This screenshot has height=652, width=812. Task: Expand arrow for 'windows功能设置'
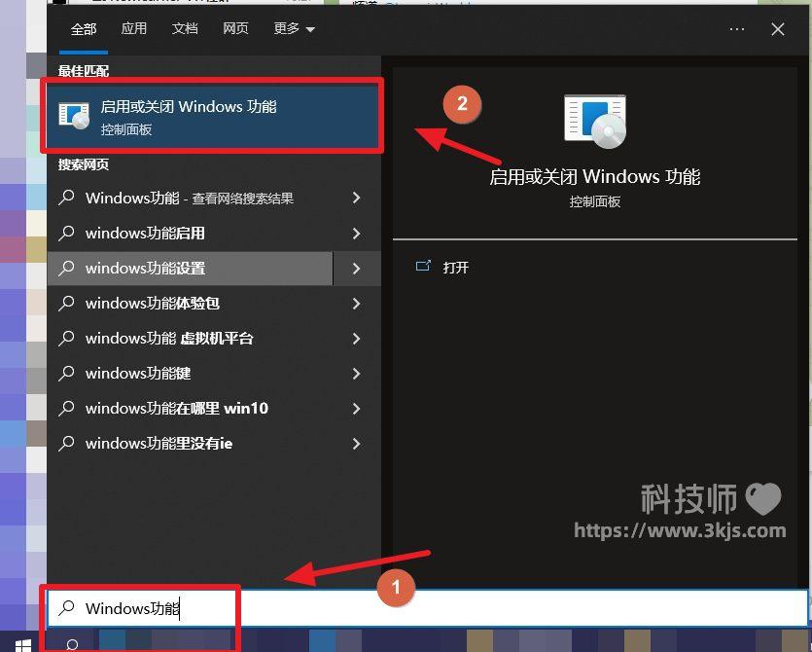pos(356,269)
